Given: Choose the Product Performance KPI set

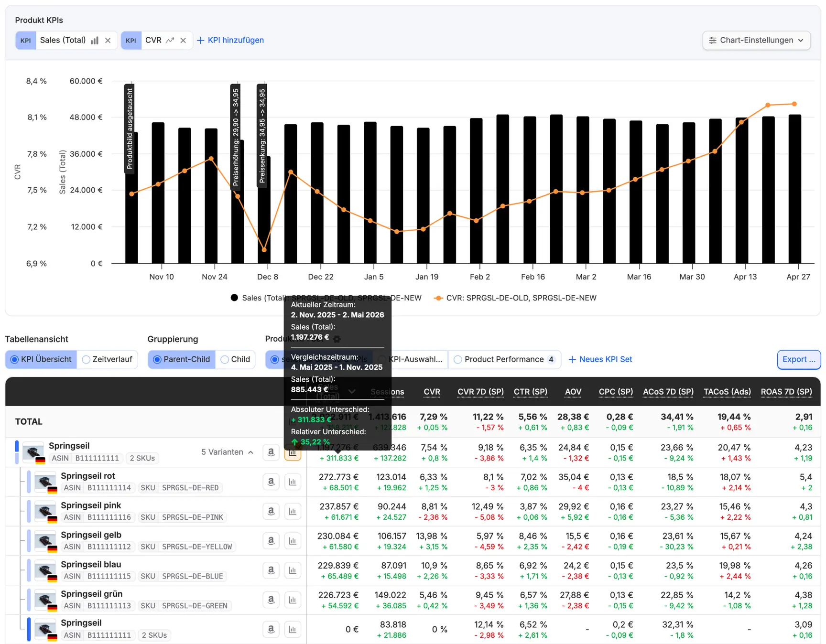Looking at the screenshot, I should point(504,359).
